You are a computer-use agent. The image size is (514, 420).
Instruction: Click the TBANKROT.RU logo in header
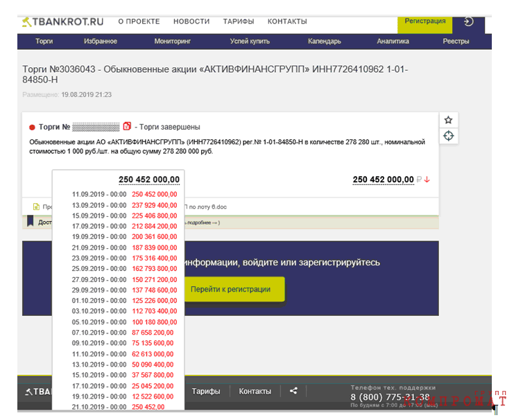coord(62,21)
